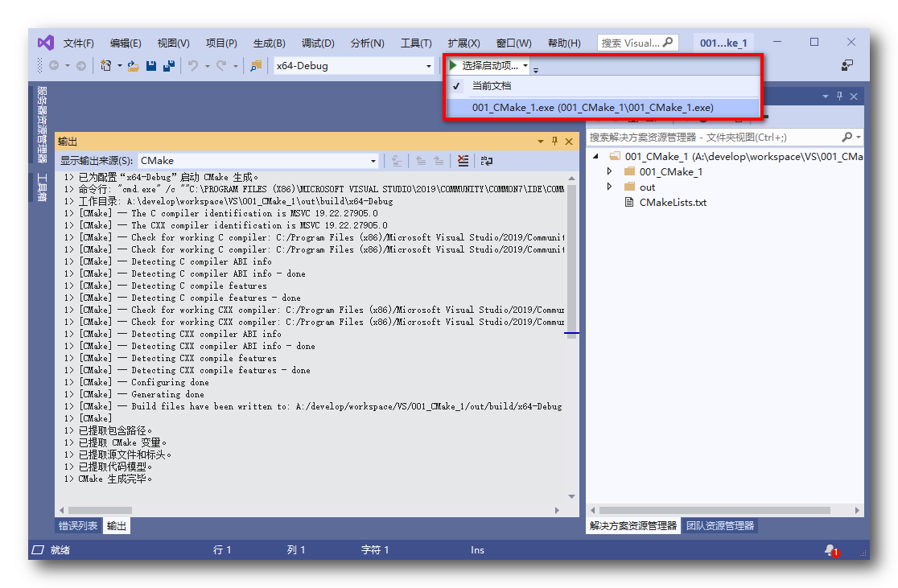Pin the output panel
This screenshot has width=898, height=588.
click(554, 141)
